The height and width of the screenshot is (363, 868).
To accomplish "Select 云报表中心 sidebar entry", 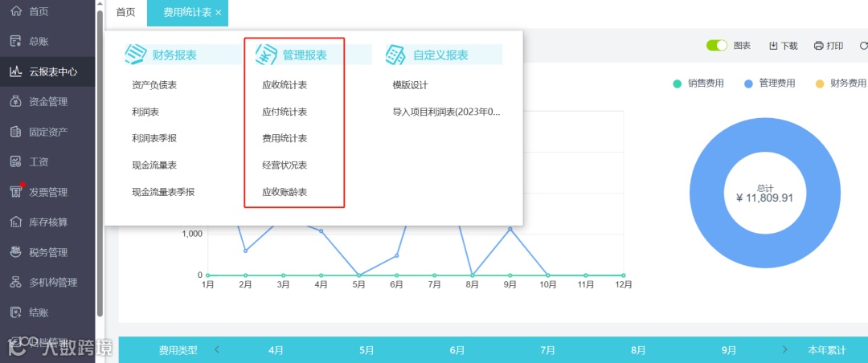I will click(47, 71).
